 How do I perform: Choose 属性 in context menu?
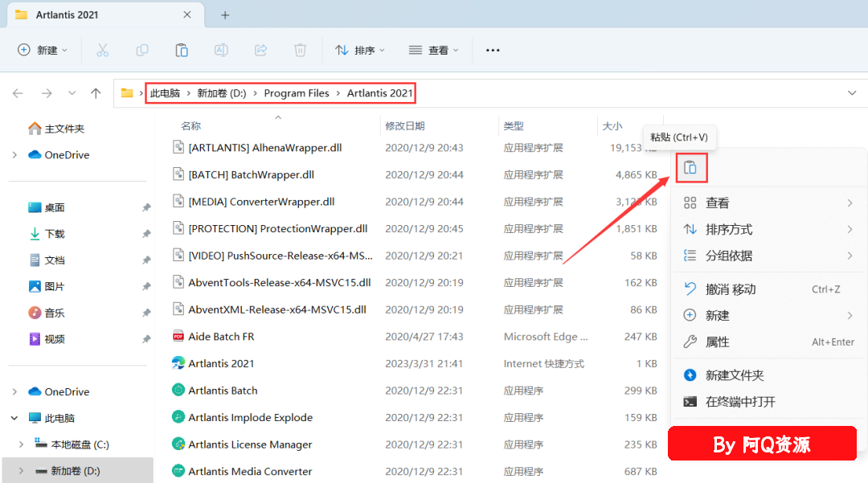click(x=769, y=342)
